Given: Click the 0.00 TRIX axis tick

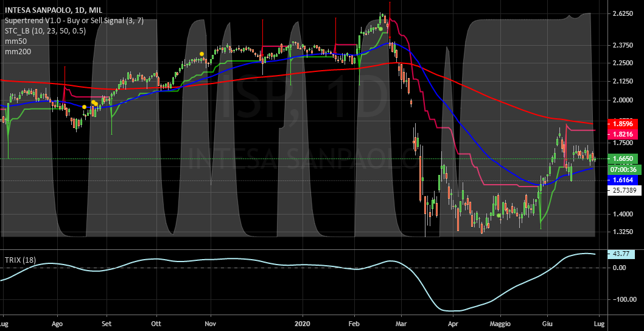Looking at the screenshot, I should tap(618, 268).
